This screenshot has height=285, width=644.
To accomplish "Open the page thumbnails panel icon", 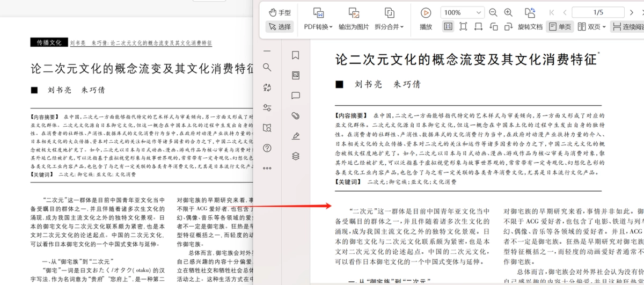I will pyautogui.click(x=295, y=76).
